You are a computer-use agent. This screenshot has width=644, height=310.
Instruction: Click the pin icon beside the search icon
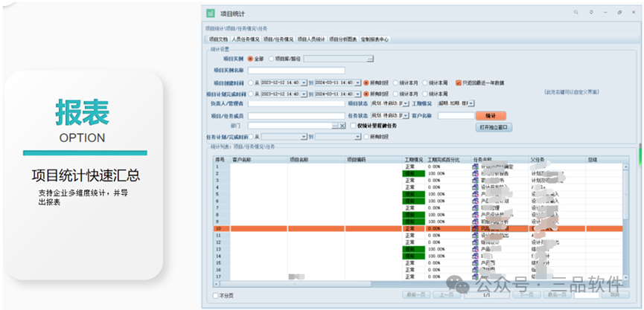pyautogui.click(x=590, y=13)
